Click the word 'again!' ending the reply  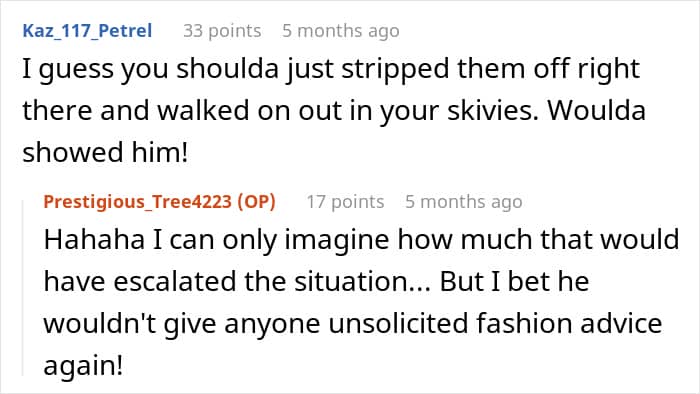tap(83, 366)
